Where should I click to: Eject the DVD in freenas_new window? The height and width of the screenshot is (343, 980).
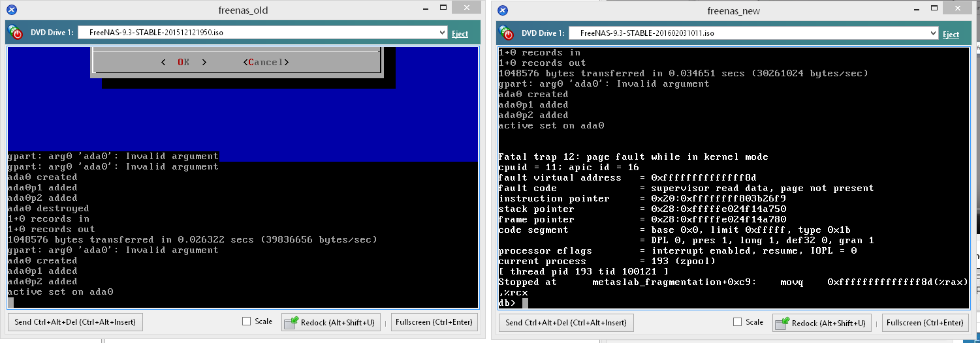coord(951,34)
